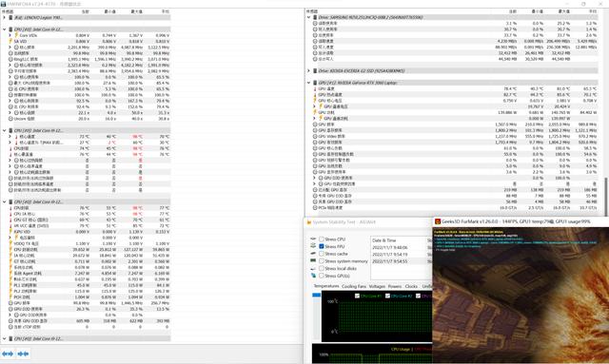The image size is (609, 364).
Task: Click the 2022/11/7 9:54:55 log entry
Action: click(390, 261)
